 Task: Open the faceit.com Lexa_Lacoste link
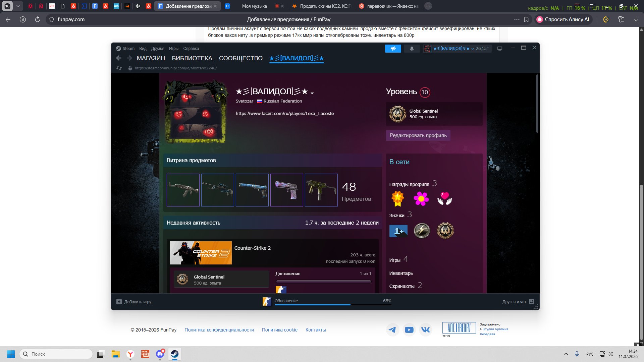pyautogui.click(x=285, y=114)
